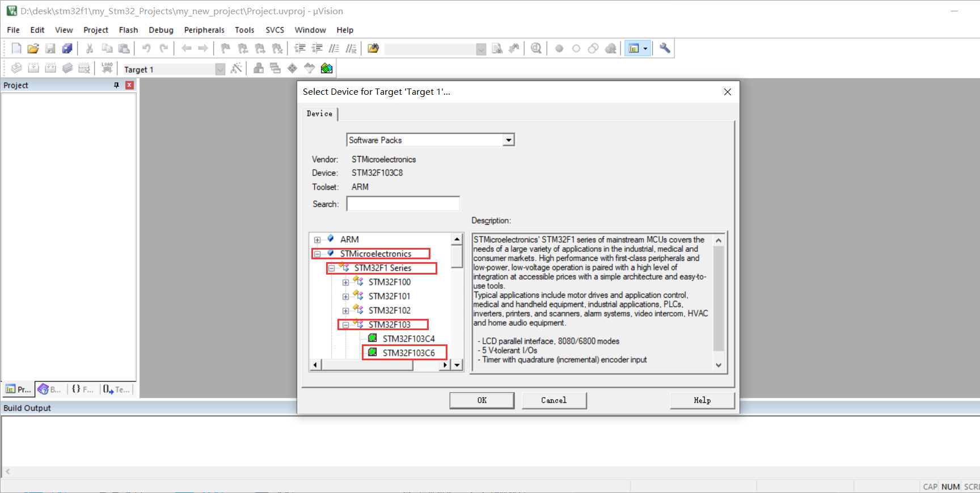Click the Insert Bookmark flag icon
The image size is (980, 493).
(225, 48)
